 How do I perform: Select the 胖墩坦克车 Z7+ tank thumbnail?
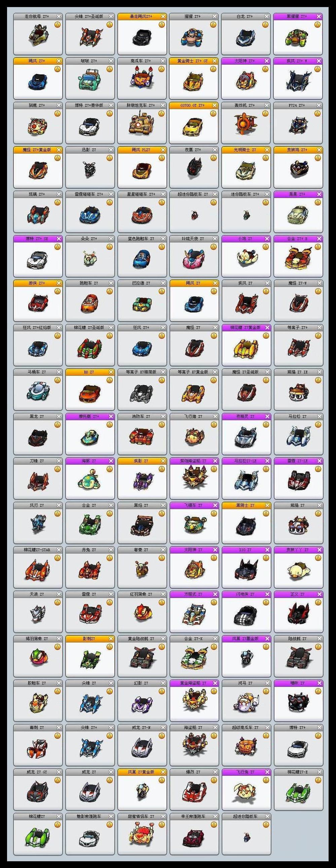141,123
